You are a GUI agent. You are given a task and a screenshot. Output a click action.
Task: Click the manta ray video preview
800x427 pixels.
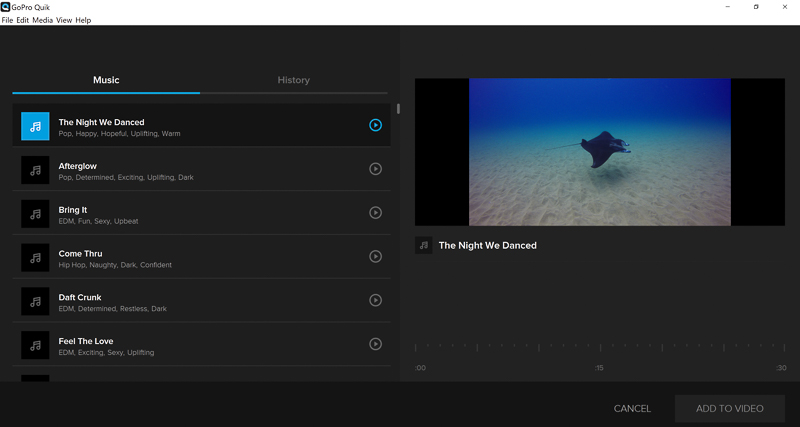(600, 152)
